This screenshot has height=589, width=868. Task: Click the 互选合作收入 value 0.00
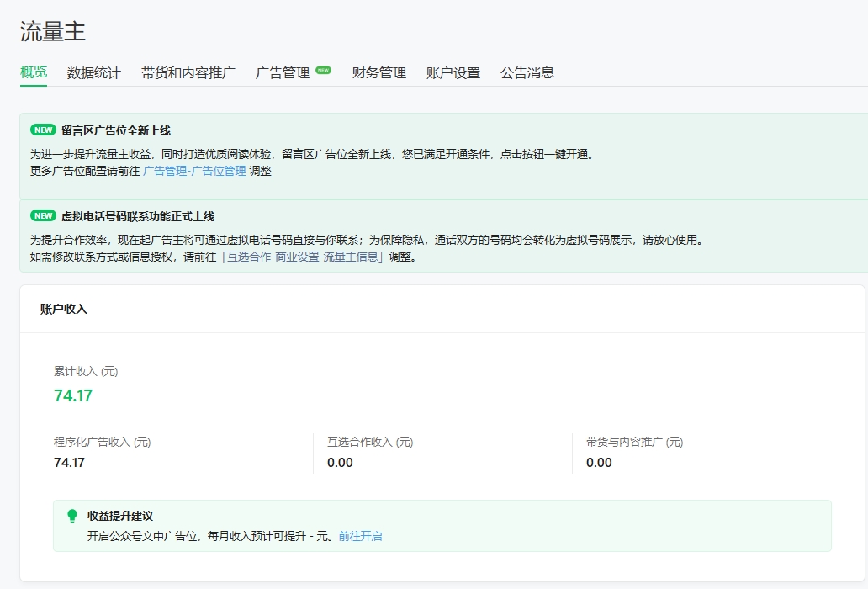tap(340, 462)
